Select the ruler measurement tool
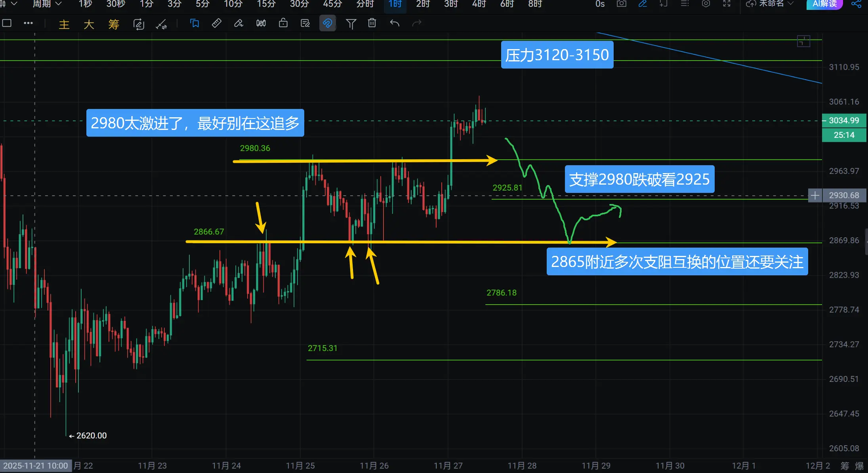Screen dimensions: 868x473 coord(216,23)
